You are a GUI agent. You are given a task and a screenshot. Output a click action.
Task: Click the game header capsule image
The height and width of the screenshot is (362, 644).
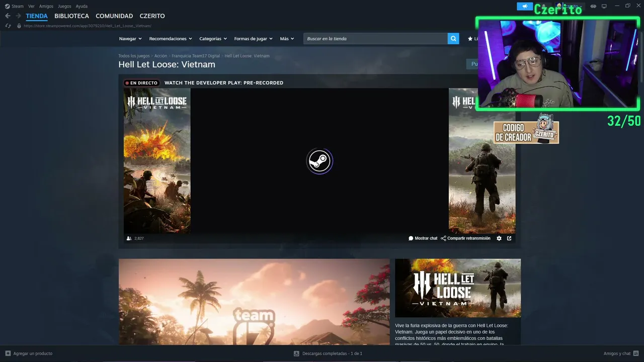(458, 288)
